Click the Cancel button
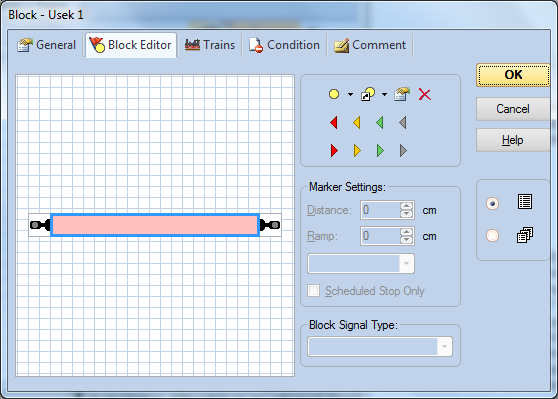Screen dimensions: 558x399 tap(513, 109)
